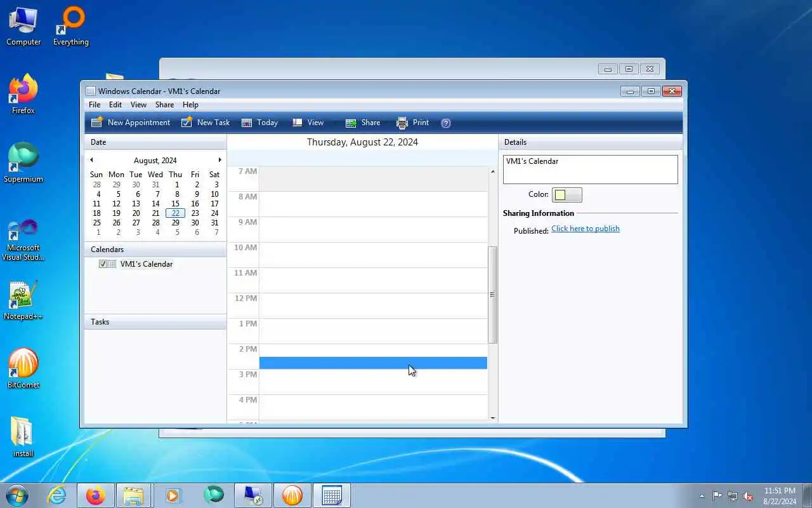
Task: Select the Everything desktop shortcut
Action: coord(71,27)
